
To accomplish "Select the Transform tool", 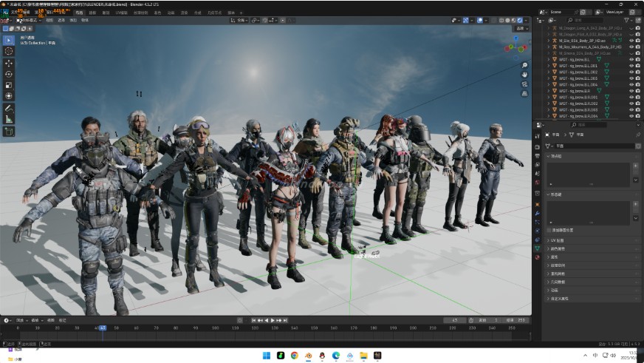I will coord(9,96).
